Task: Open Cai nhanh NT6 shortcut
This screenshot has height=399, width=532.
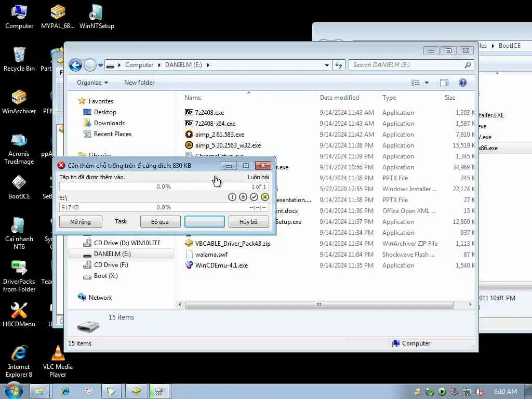Action: click(x=19, y=234)
